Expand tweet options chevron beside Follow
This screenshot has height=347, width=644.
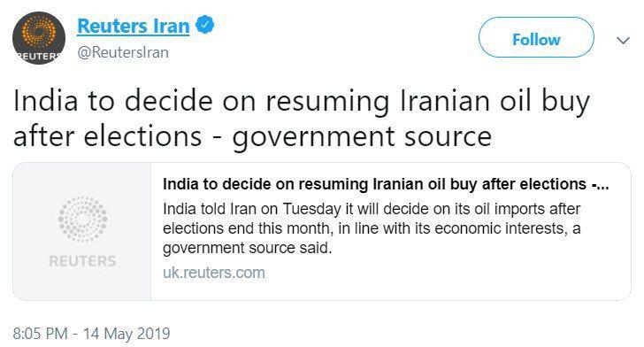[x=623, y=41]
